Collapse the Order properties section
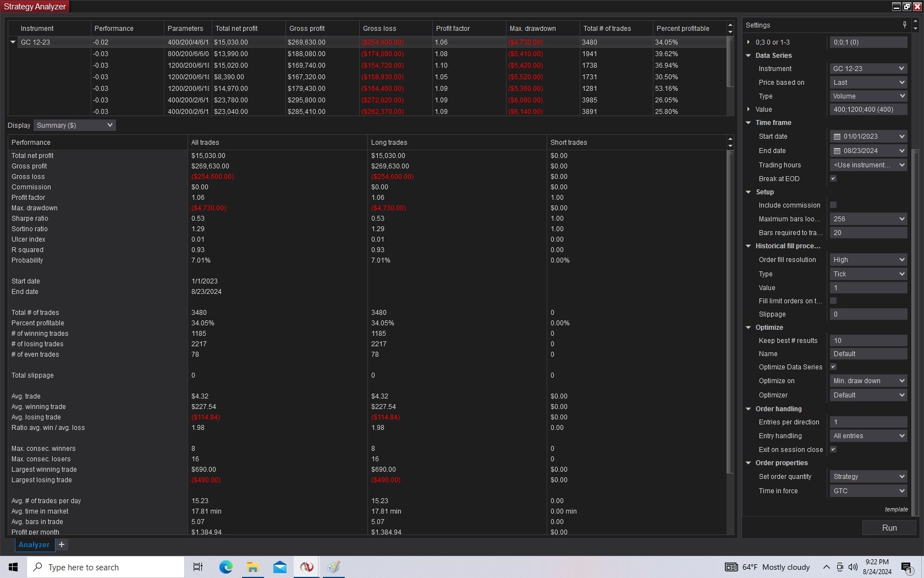 click(749, 463)
